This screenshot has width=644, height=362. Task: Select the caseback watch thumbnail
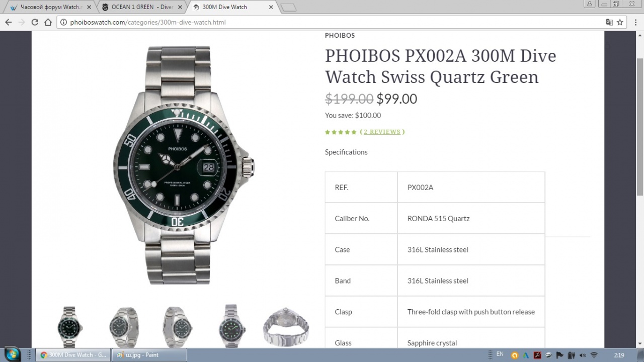tap(286, 326)
